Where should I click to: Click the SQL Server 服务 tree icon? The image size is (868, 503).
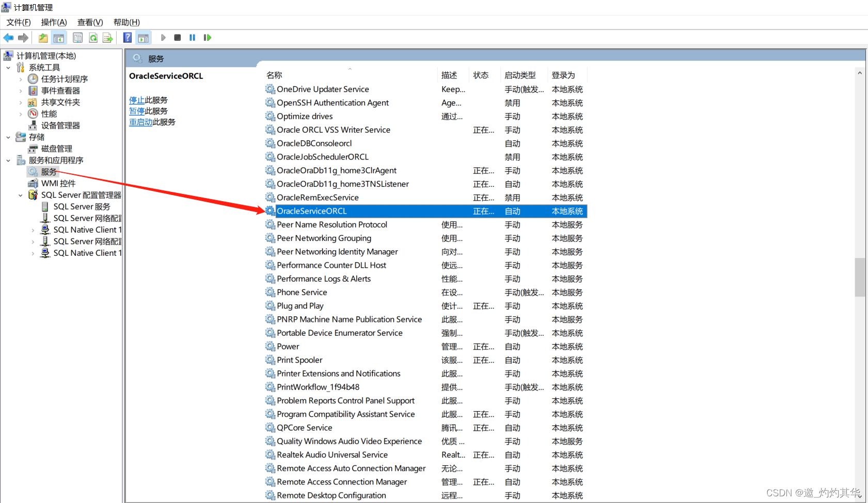45,207
